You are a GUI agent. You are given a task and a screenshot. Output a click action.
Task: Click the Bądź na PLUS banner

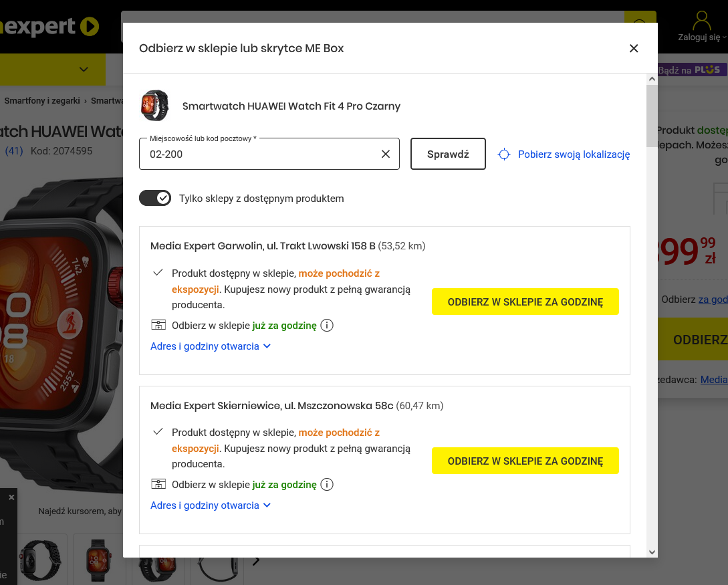tap(693, 70)
